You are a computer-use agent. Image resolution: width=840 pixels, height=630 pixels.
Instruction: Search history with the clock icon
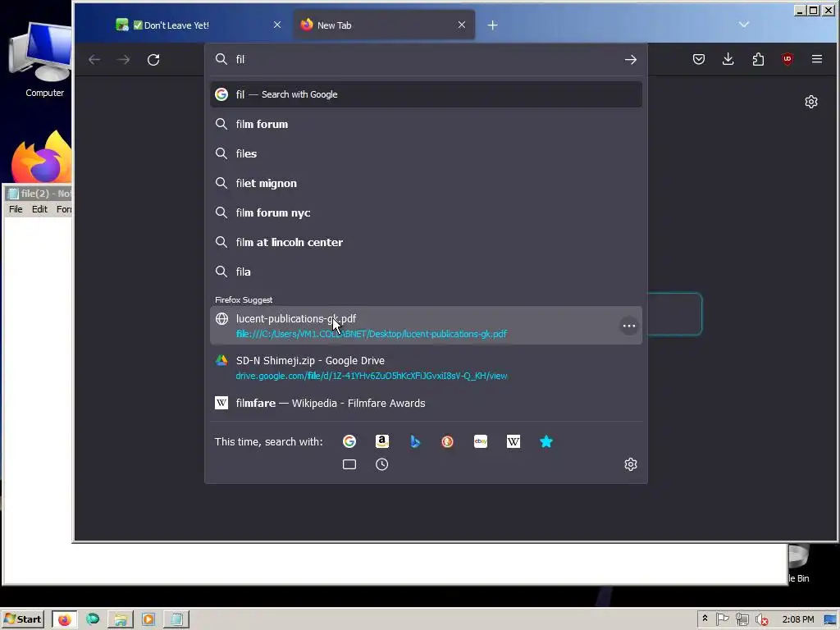[382, 464]
